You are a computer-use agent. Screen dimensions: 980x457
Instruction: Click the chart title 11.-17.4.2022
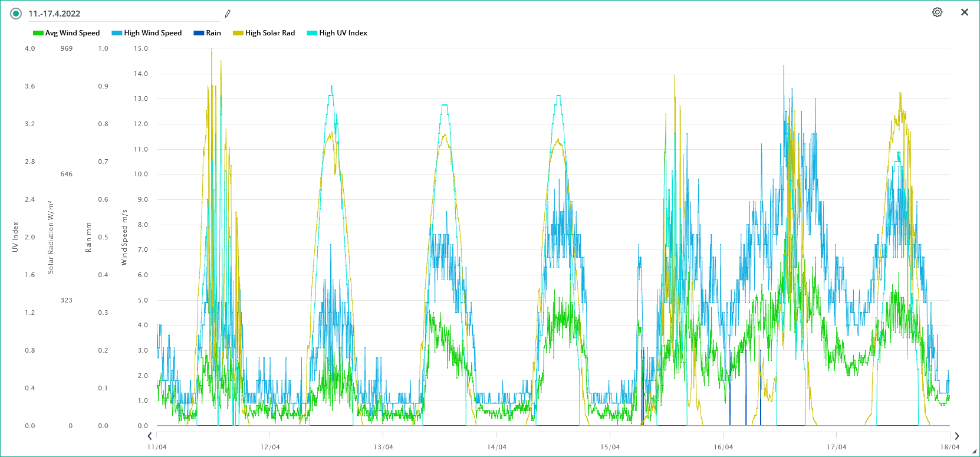click(54, 14)
